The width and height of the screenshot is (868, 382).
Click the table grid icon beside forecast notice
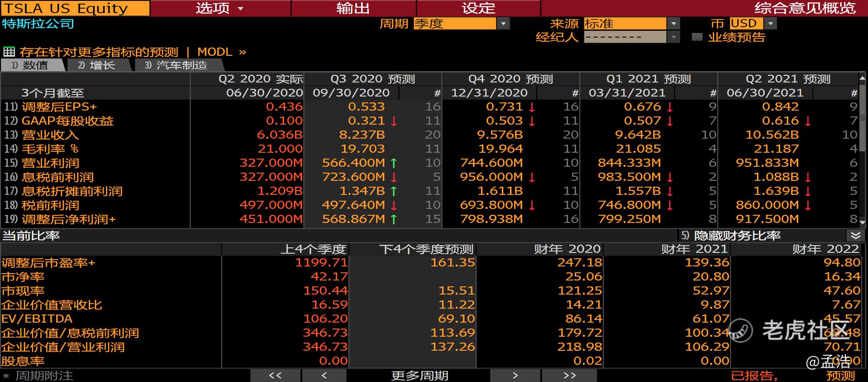[x=9, y=52]
